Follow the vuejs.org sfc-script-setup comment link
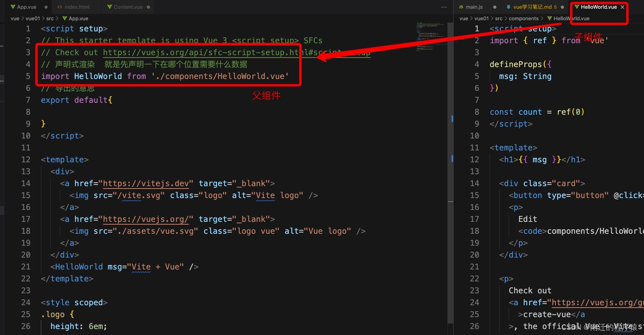 pos(236,52)
